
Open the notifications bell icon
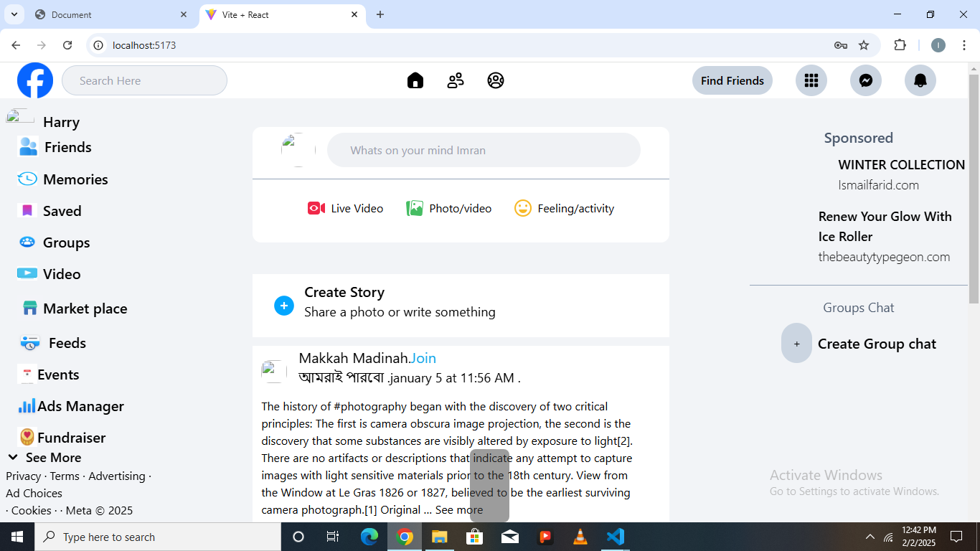click(920, 80)
